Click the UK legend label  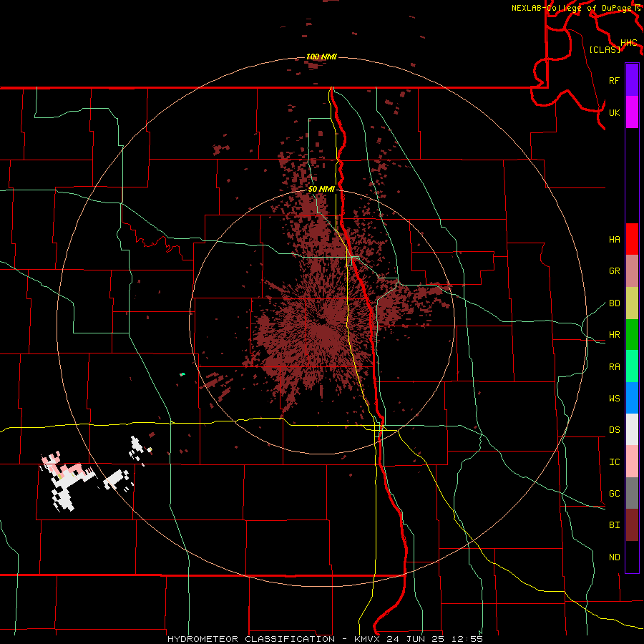614,112
